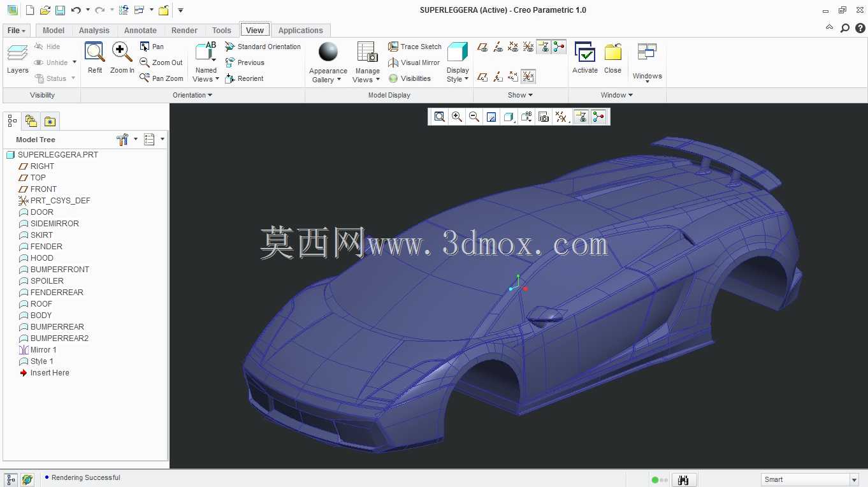Toggle coordinate system display in Show group

[x=528, y=47]
